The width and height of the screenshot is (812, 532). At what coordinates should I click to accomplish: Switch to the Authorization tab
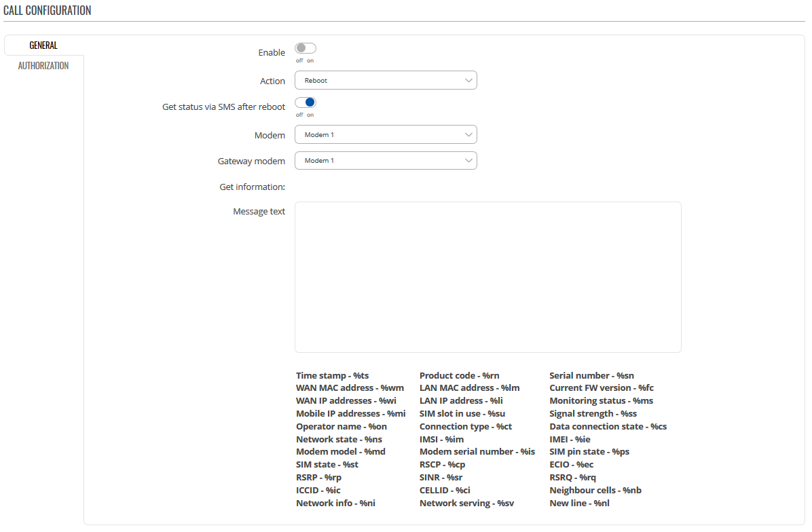tap(43, 66)
